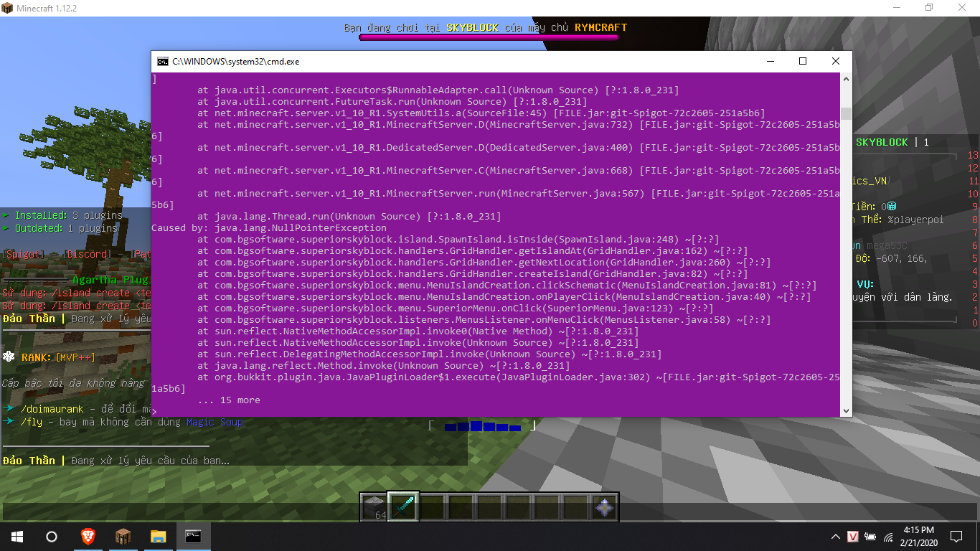Restore down the Minecraft window
Viewport: 980px width, 551px height.
pyautogui.click(x=929, y=7)
